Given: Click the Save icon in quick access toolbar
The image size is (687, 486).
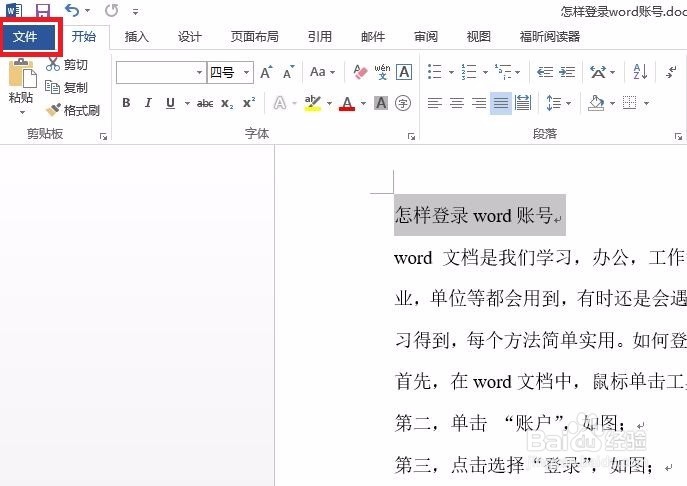Looking at the screenshot, I should (x=42, y=11).
